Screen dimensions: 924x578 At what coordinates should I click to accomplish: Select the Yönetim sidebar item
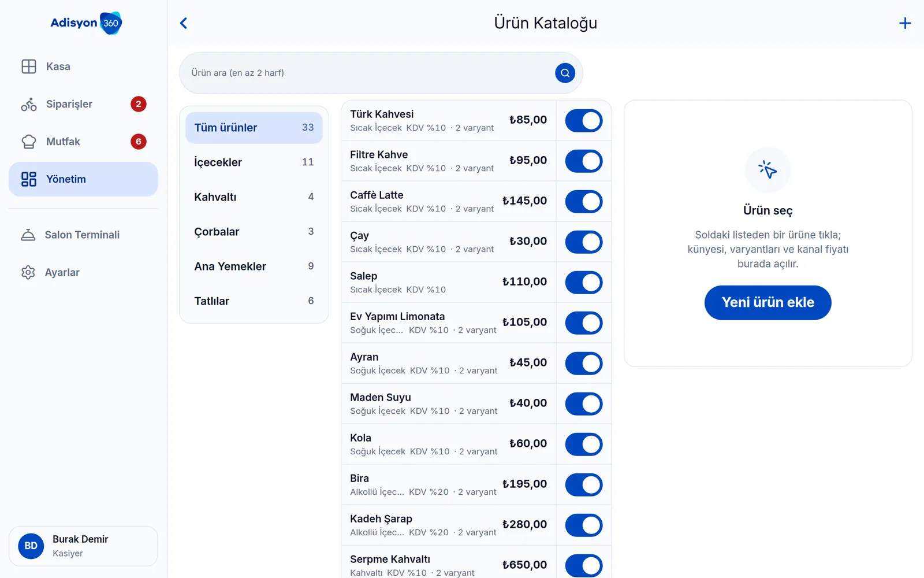83,179
